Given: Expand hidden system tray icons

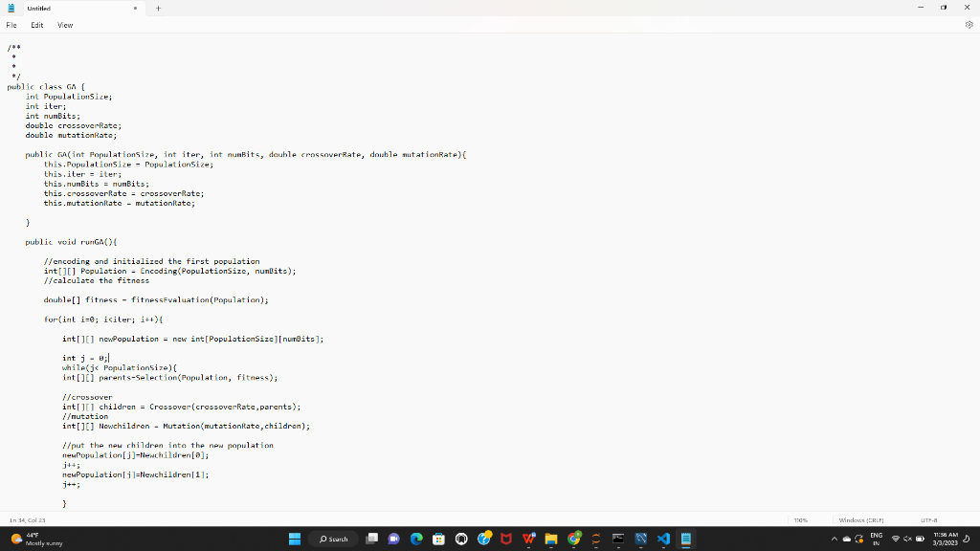Looking at the screenshot, I should 834,539.
